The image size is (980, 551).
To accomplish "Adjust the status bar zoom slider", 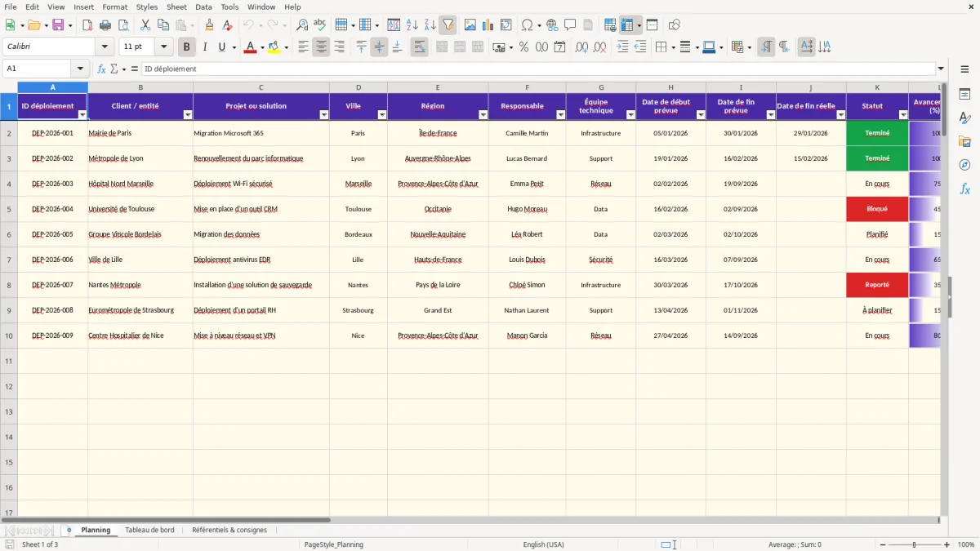I will (913, 544).
